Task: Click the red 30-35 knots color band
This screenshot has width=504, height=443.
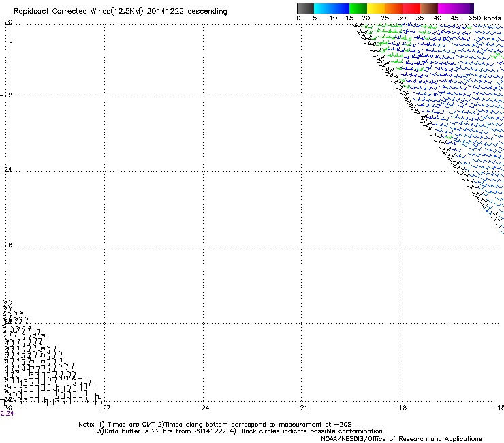Action: tap(411, 8)
